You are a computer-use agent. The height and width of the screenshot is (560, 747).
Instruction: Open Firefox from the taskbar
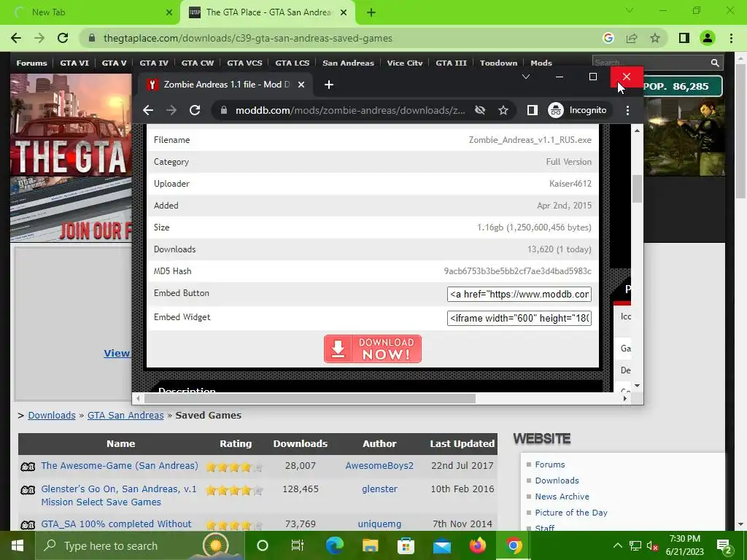477,545
